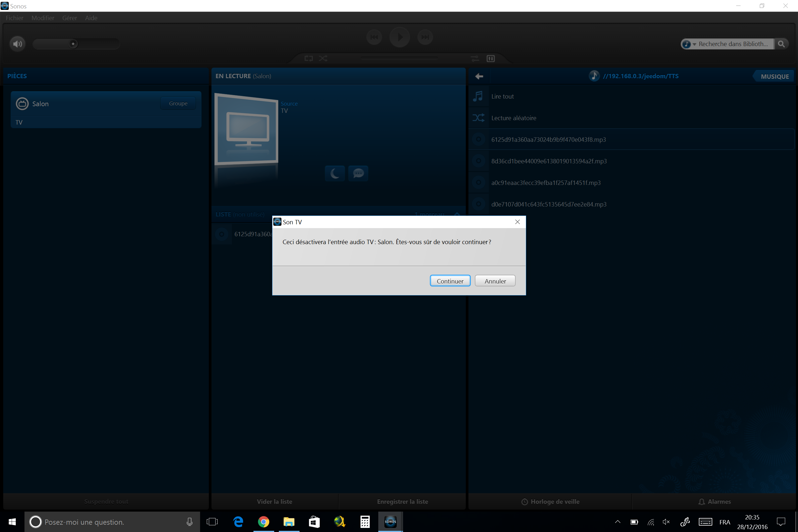Go back with the arrow icon

(x=479, y=76)
